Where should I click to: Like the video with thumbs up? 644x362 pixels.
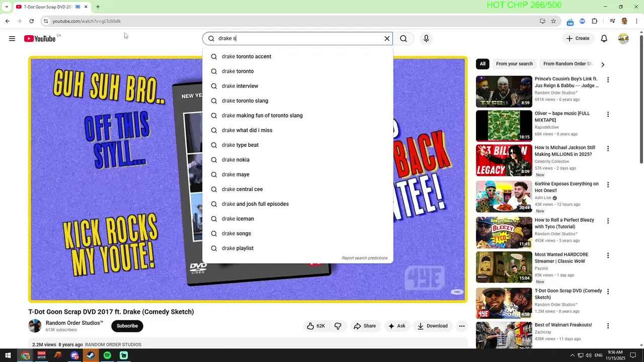316,326
